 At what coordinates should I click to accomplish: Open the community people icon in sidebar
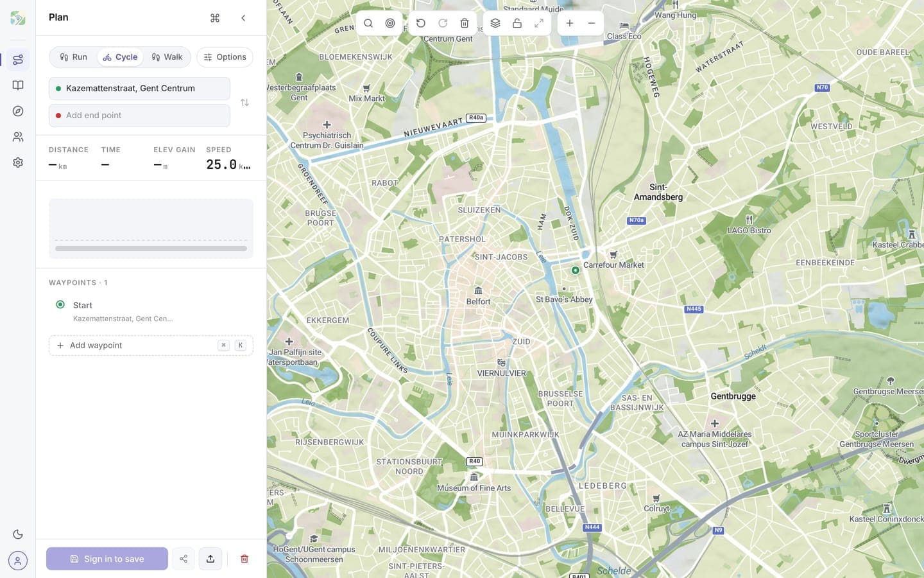click(x=18, y=137)
